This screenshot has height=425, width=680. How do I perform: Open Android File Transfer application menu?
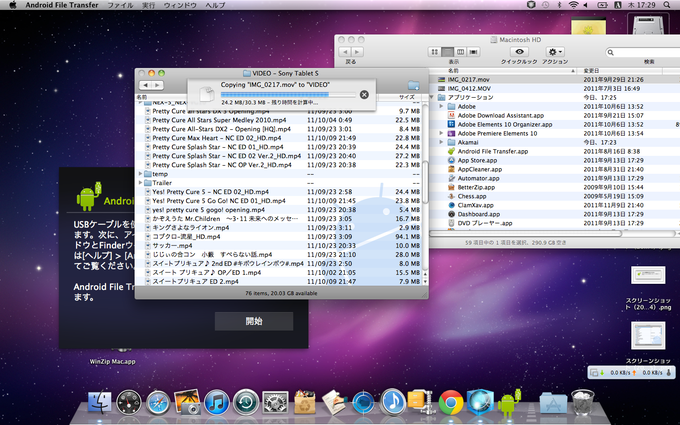tap(62, 5)
